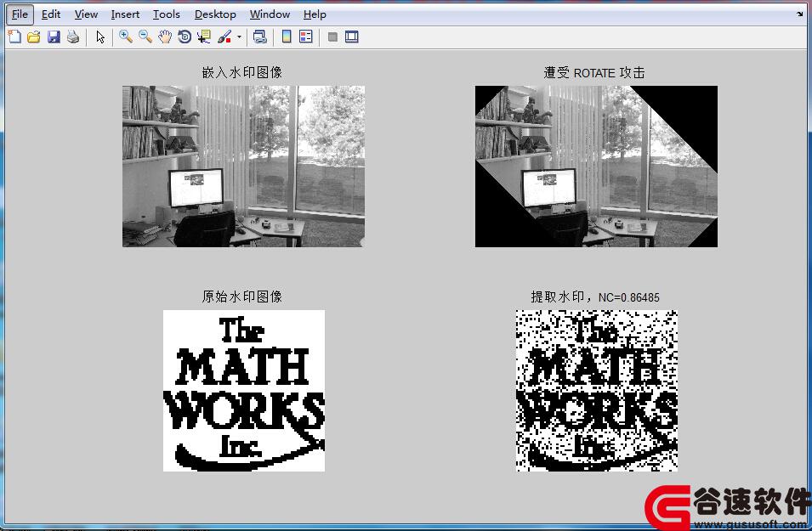
Task: Open the Insert menu
Action: 125,14
